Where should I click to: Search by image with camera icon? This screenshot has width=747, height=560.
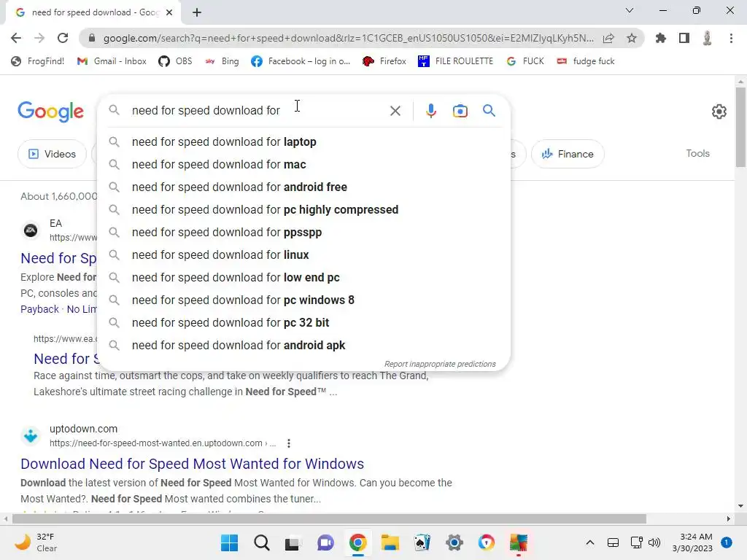[x=460, y=111]
